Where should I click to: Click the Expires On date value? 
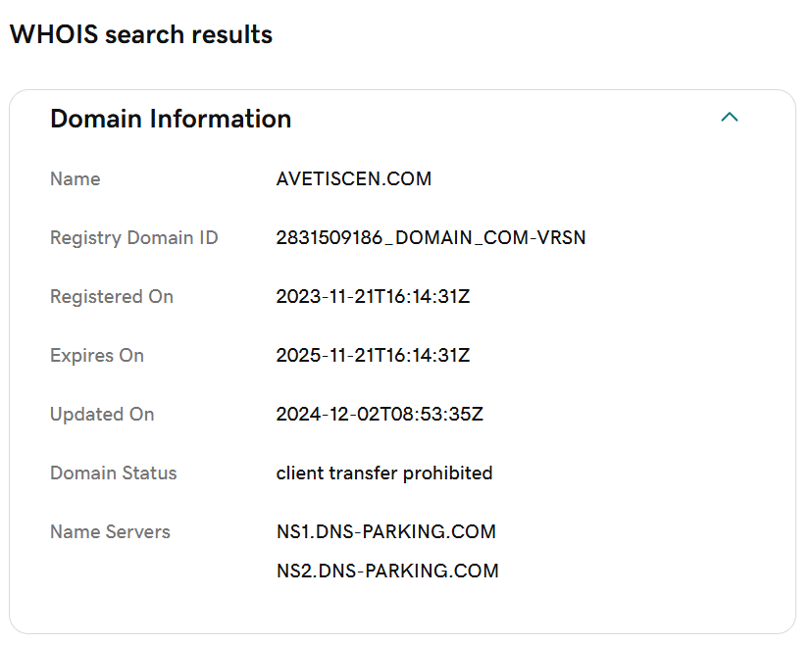pyautogui.click(x=373, y=355)
